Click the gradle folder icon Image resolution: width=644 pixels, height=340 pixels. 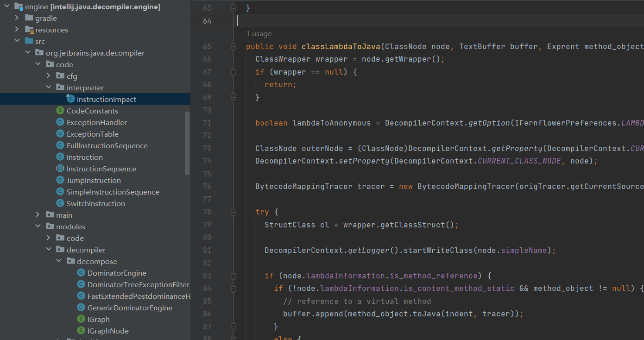coord(29,18)
